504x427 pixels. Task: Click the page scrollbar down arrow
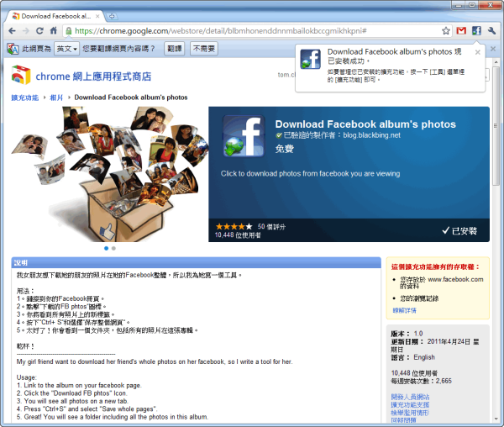[496, 419]
